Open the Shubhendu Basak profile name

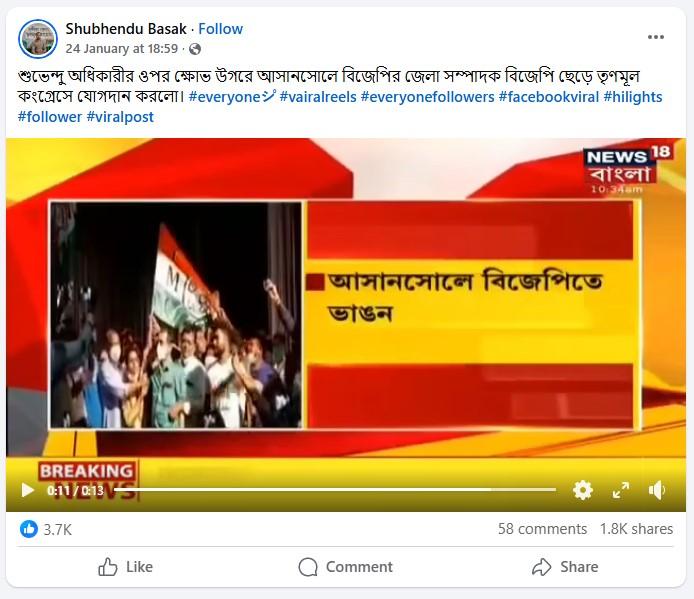pyautogui.click(x=126, y=29)
